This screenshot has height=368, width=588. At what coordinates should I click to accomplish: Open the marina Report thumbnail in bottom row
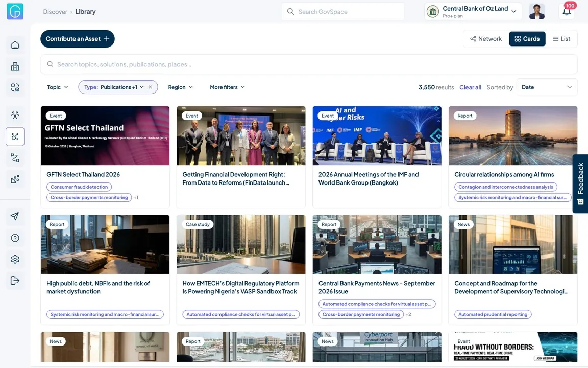241,347
